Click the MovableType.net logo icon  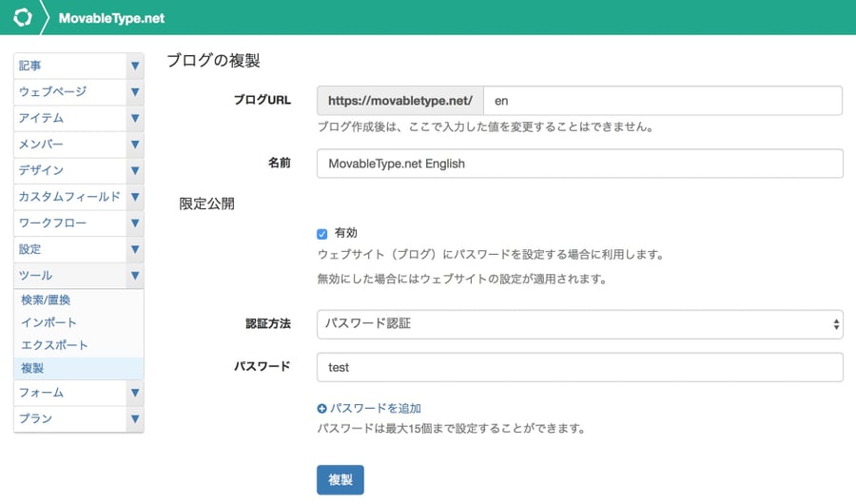23,17
